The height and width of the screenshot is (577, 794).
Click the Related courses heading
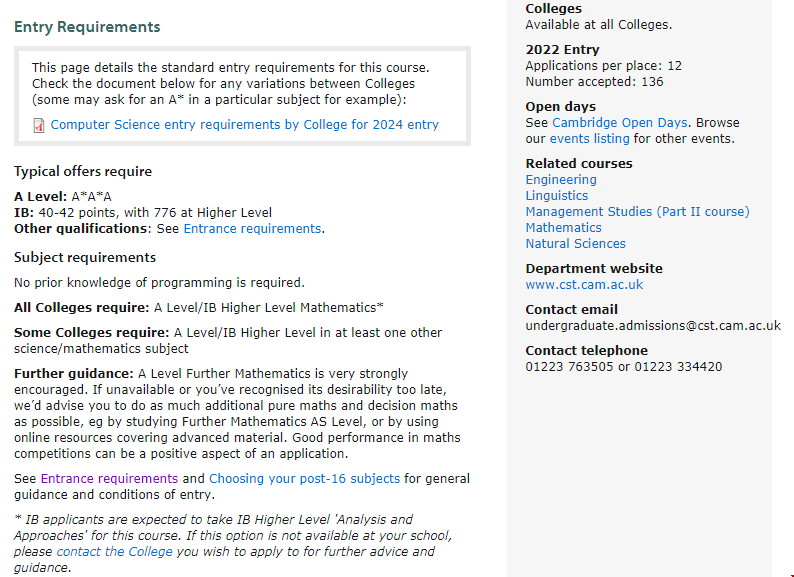[x=579, y=164]
